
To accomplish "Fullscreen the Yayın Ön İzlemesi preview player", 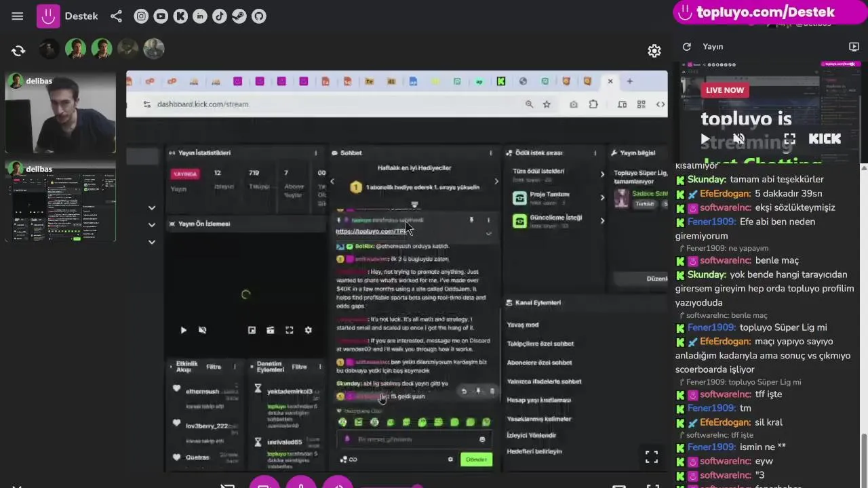I will click(290, 330).
